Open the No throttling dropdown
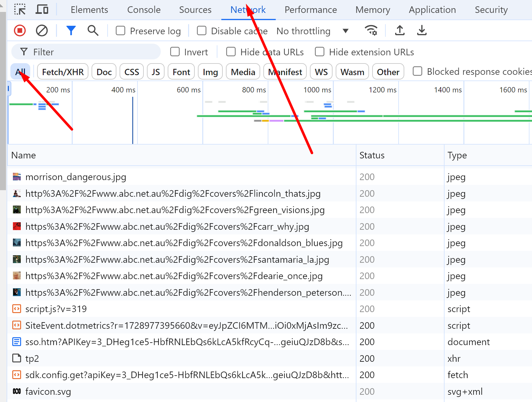 [312, 31]
